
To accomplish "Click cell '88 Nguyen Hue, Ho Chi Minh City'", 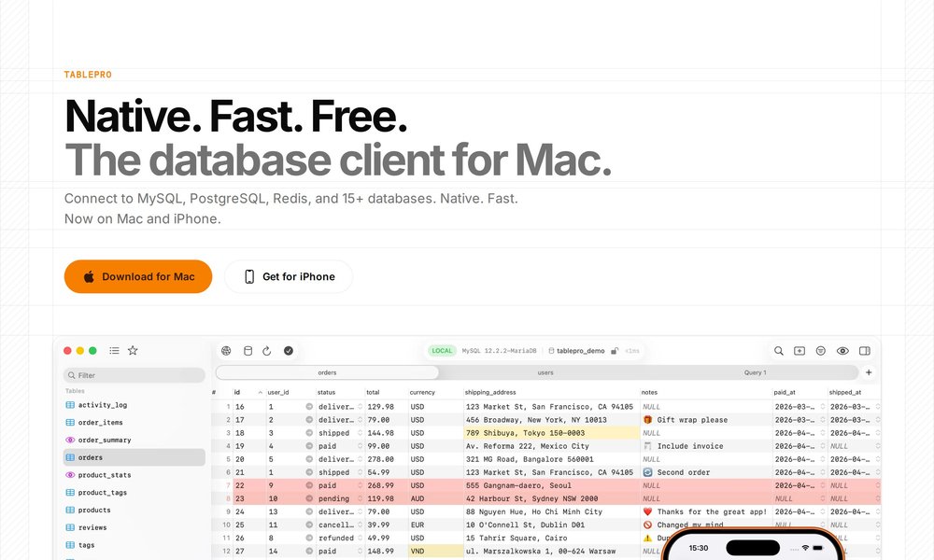I will coord(552,511).
